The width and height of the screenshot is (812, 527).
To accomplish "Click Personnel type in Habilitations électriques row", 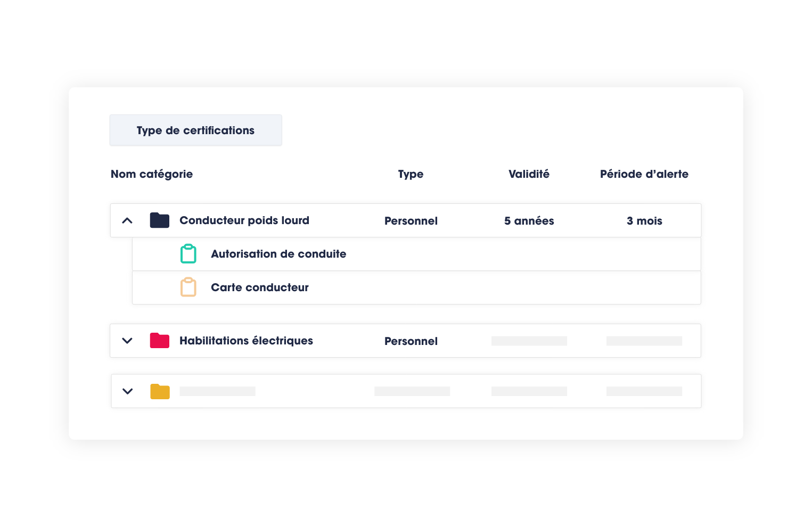I will (x=411, y=341).
